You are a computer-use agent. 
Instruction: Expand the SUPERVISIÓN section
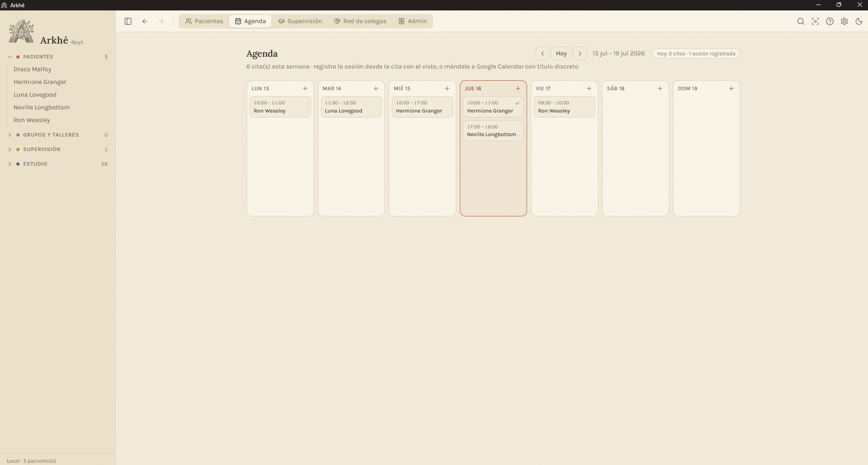click(x=10, y=149)
